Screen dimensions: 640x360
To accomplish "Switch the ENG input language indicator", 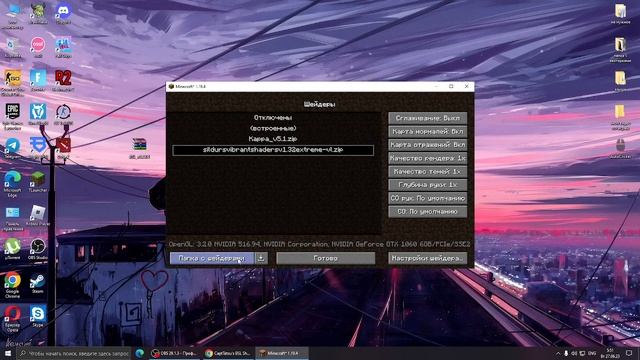I will tap(592, 353).
